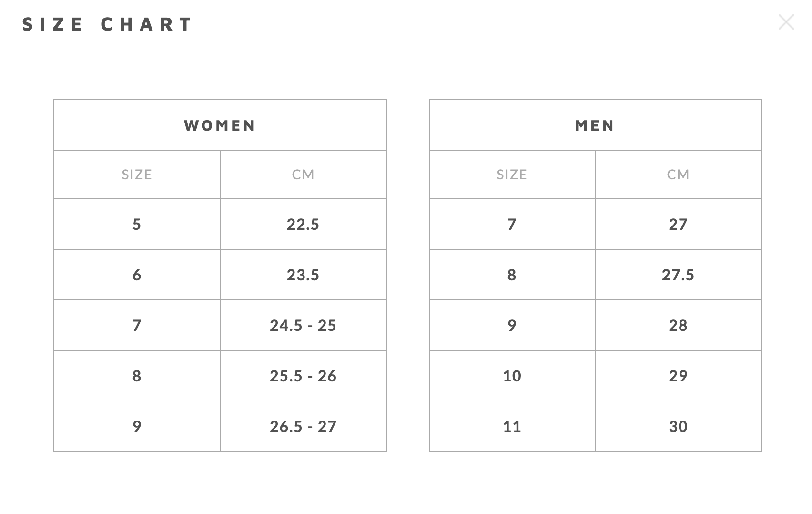Close the size chart dialog
This screenshot has width=812, height=514.
coord(786,22)
